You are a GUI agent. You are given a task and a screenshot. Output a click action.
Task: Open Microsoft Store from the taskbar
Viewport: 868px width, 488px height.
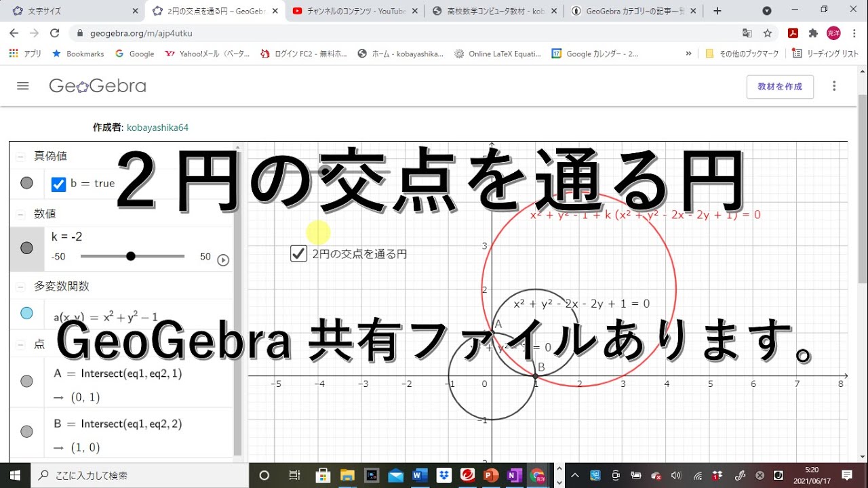tap(323, 475)
